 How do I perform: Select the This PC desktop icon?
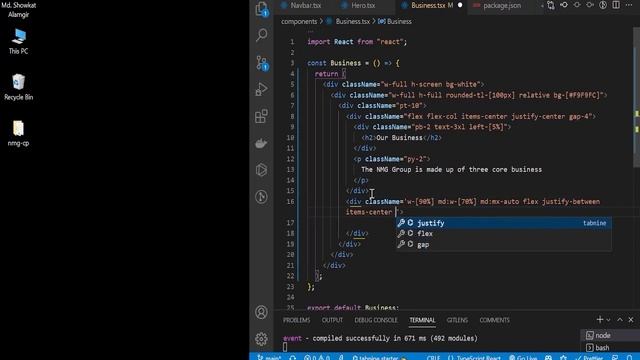click(18, 41)
